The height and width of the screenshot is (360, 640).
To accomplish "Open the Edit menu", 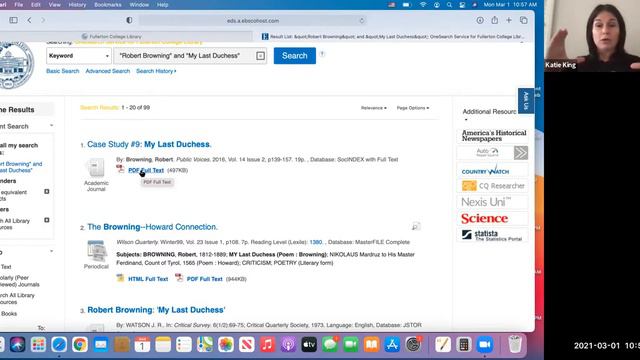I will (x=36, y=5).
